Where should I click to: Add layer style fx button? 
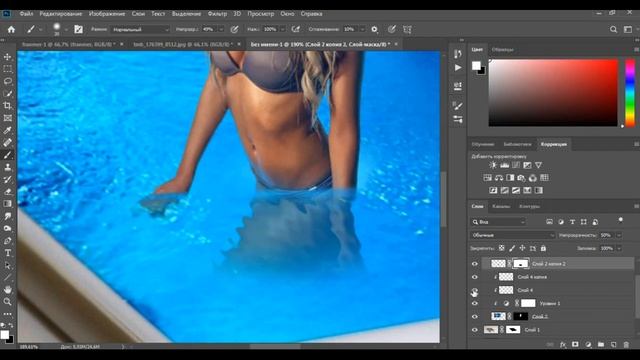(x=563, y=345)
